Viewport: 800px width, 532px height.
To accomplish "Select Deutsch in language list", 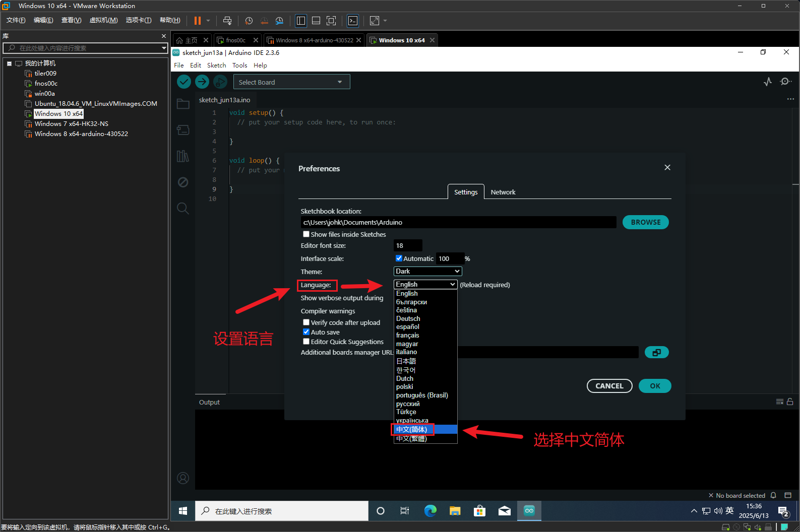I will pyautogui.click(x=425, y=319).
